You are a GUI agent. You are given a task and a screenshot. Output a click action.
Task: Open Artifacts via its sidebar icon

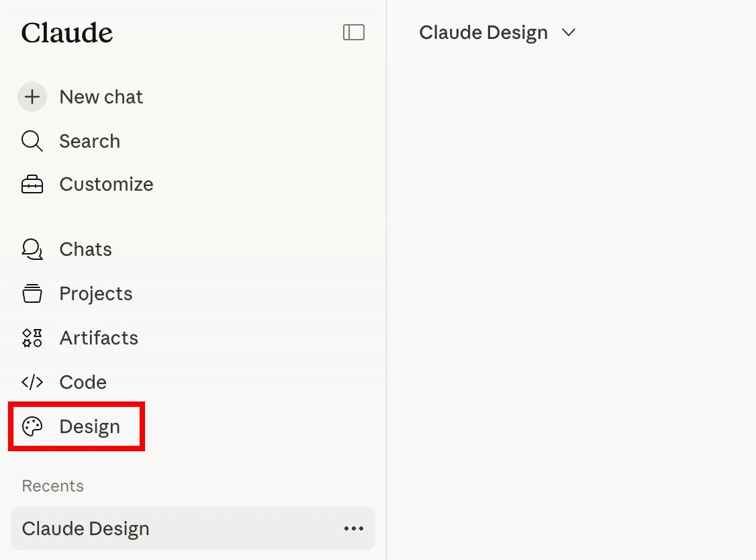coord(32,338)
